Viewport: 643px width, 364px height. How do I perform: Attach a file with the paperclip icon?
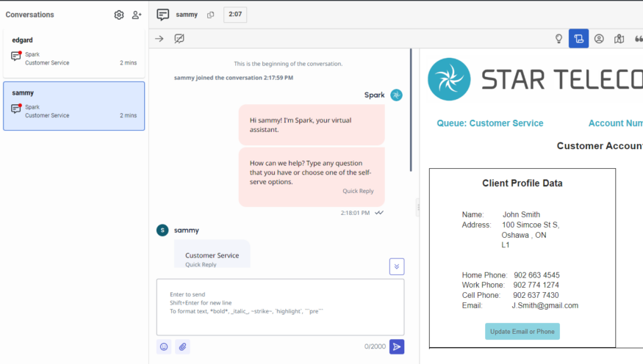coord(182,347)
